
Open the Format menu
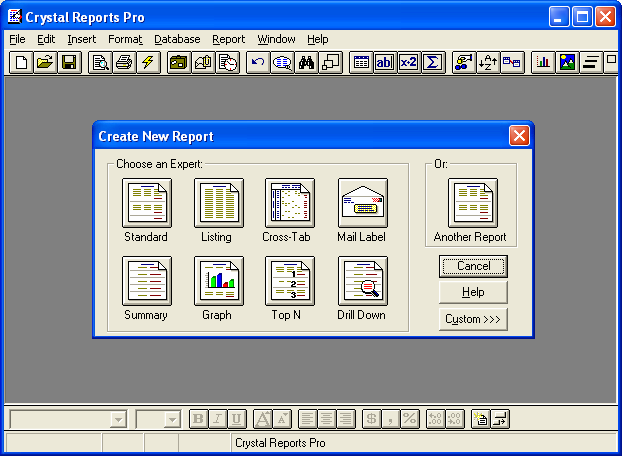click(x=125, y=39)
